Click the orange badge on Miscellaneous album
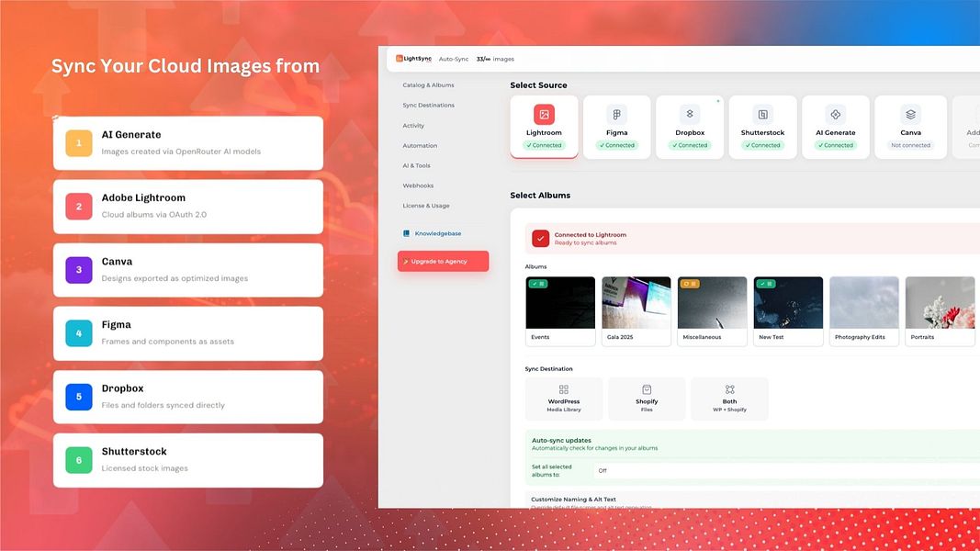 [690, 284]
